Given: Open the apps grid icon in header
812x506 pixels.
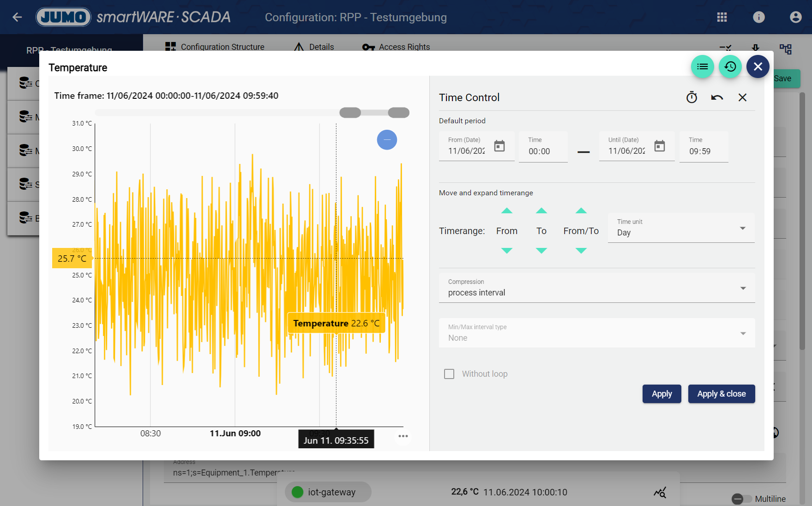Looking at the screenshot, I should [722, 18].
